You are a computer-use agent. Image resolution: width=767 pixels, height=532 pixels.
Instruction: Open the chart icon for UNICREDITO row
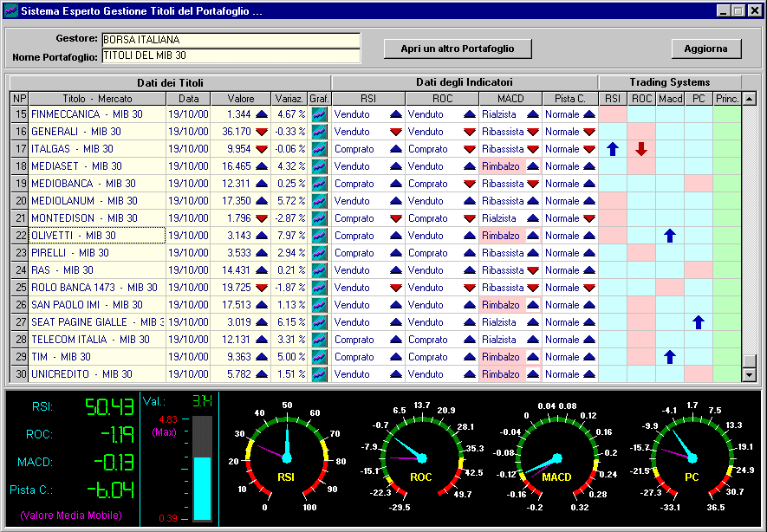(x=320, y=374)
